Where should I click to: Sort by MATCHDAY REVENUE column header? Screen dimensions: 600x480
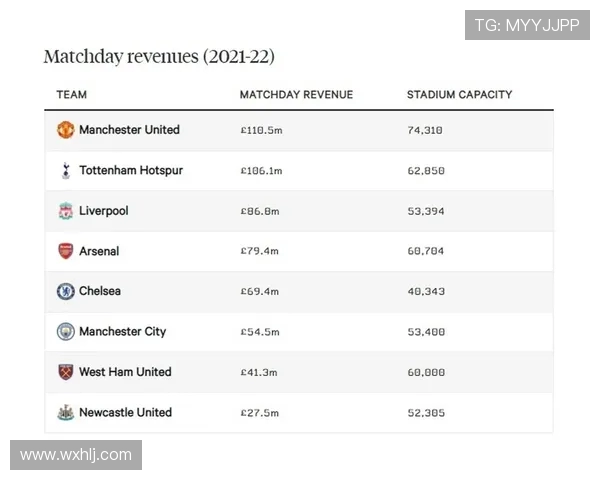point(296,95)
